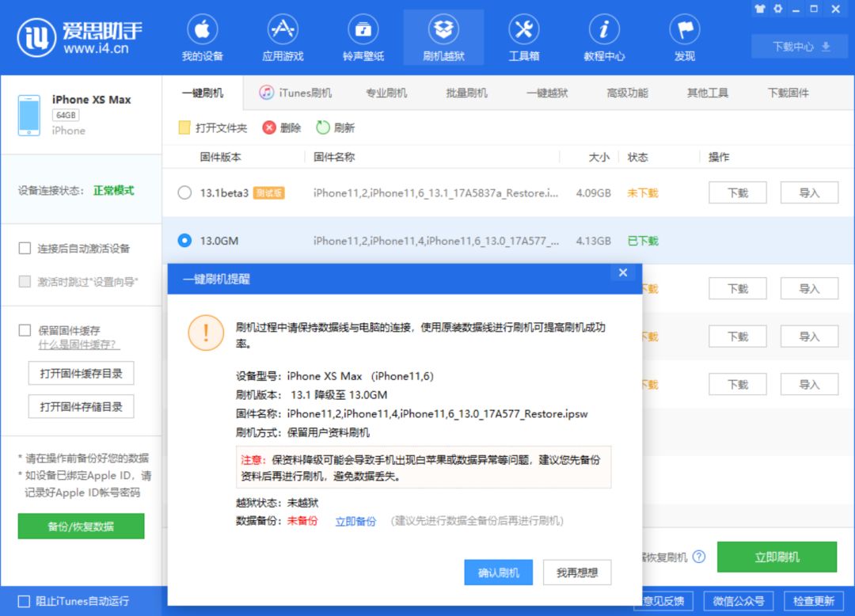Open 意见反馈 feedback button
The height and width of the screenshot is (616, 855).
coord(663,601)
